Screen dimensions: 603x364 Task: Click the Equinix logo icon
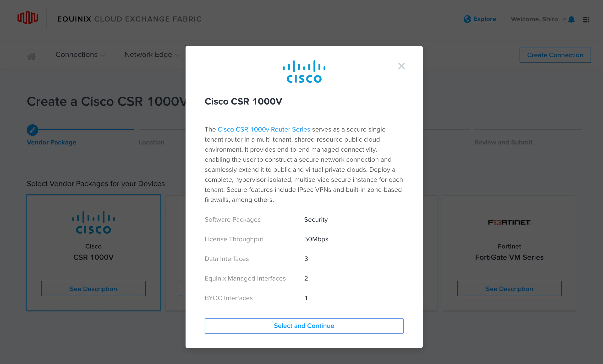(x=28, y=18)
